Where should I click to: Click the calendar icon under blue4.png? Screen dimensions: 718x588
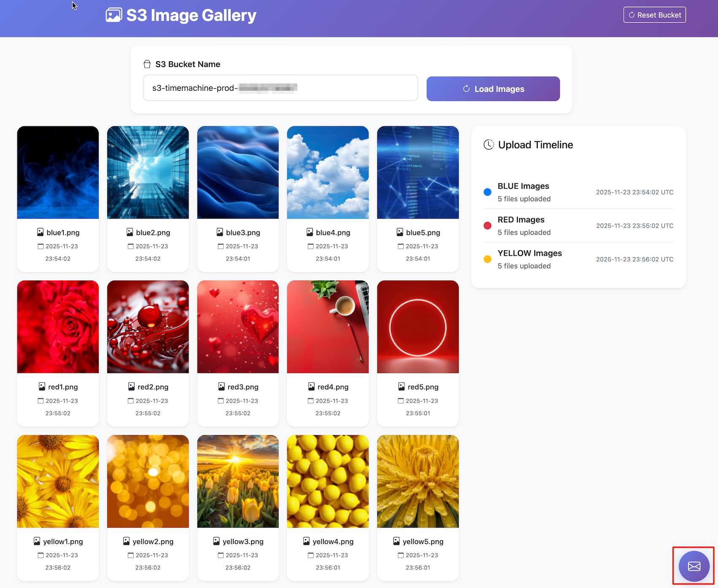pyautogui.click(x=311, y=246)
